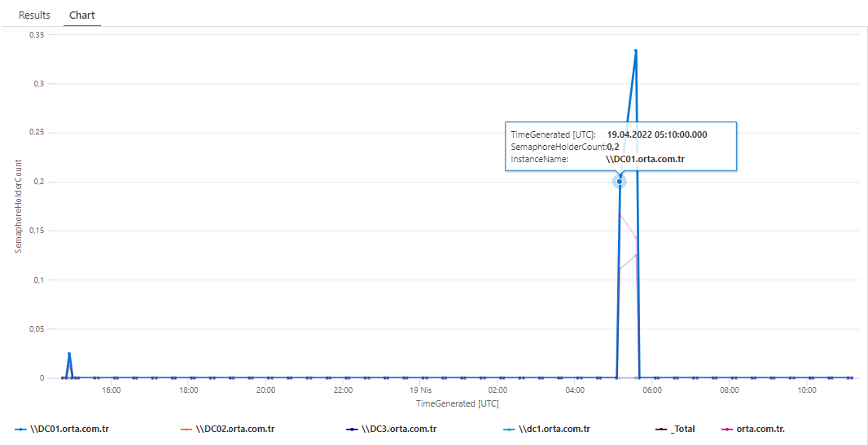Toggle the \\DC3.orta.com.tr legend series
Screen dimensions: 868x445
(x=392, y=429)
